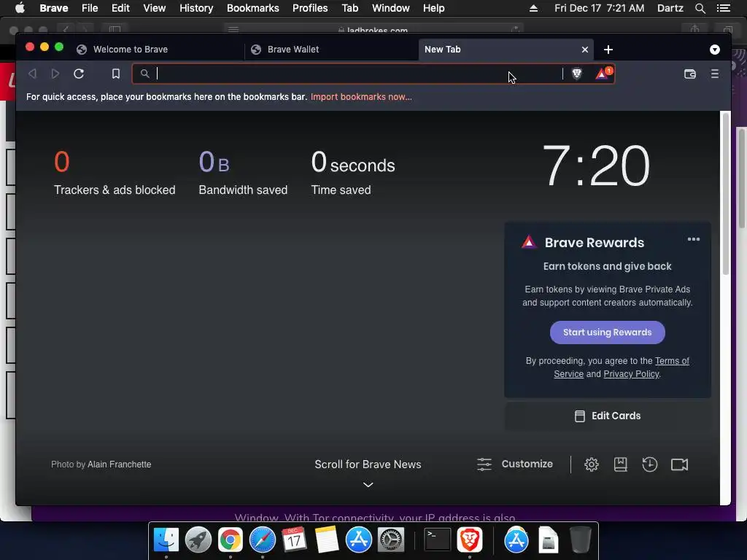
Task: Click the Time saved stat
Action: pos(353,172)
